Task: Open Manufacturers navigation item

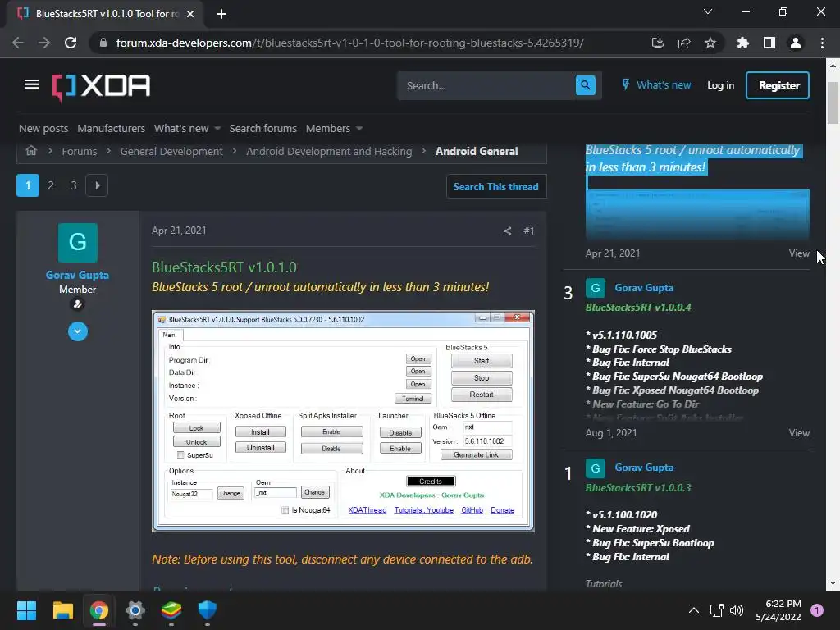Action: 111,129
